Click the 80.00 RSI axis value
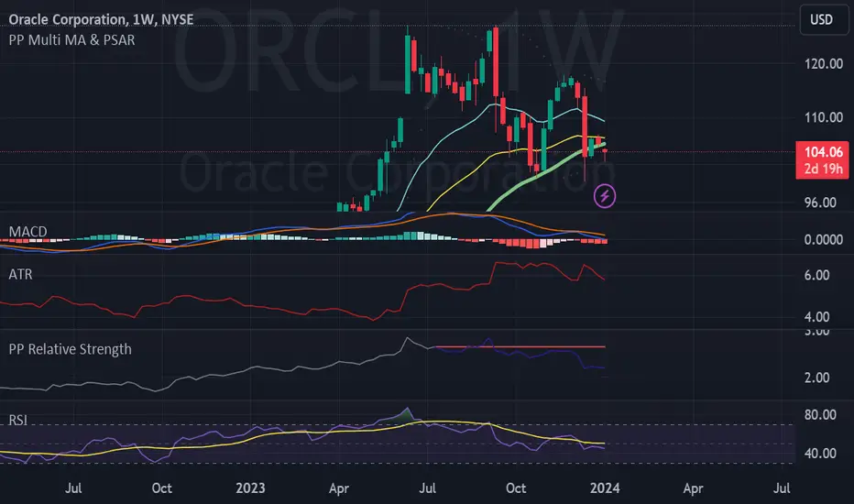This screenshot has height=504, width=854. tap(820, 414)
